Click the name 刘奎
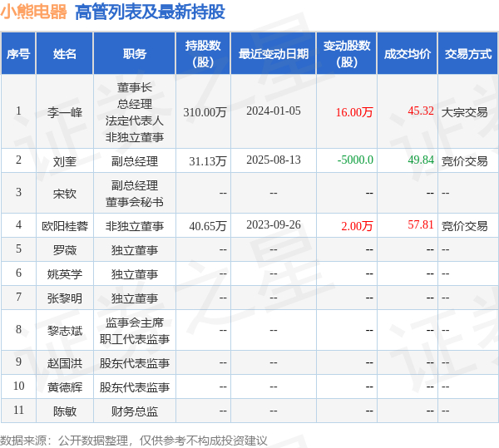499x448 pixels. click(65, 161)
